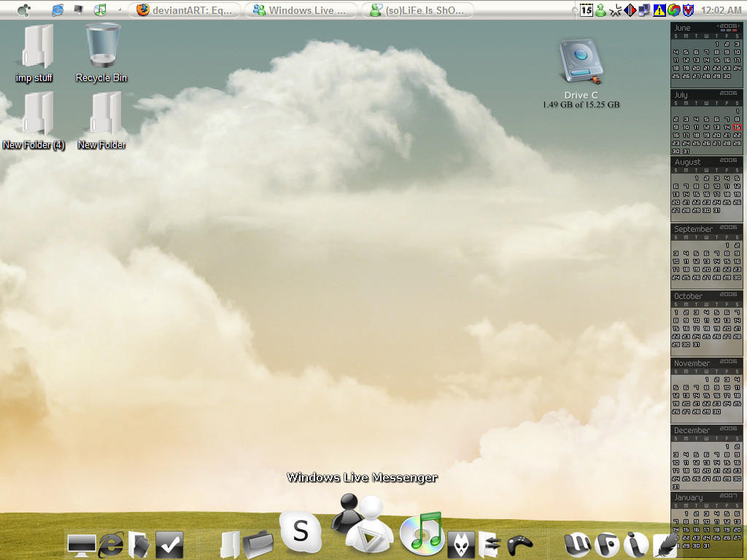Open the '(so)LiFe Is ShO...' chat taskbar button
The image size is (747, 560).
[x=418, y=10]
